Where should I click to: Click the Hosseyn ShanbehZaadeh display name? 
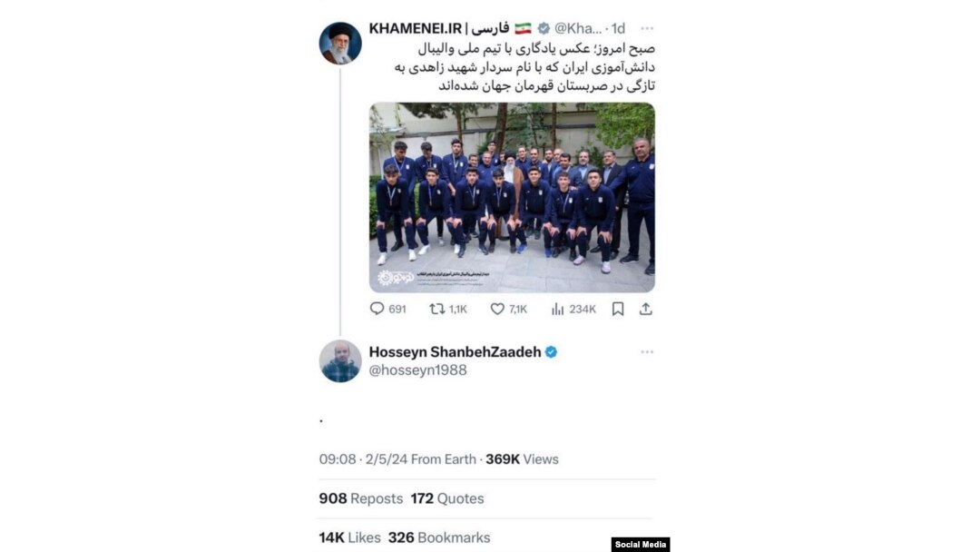point(455,352)
